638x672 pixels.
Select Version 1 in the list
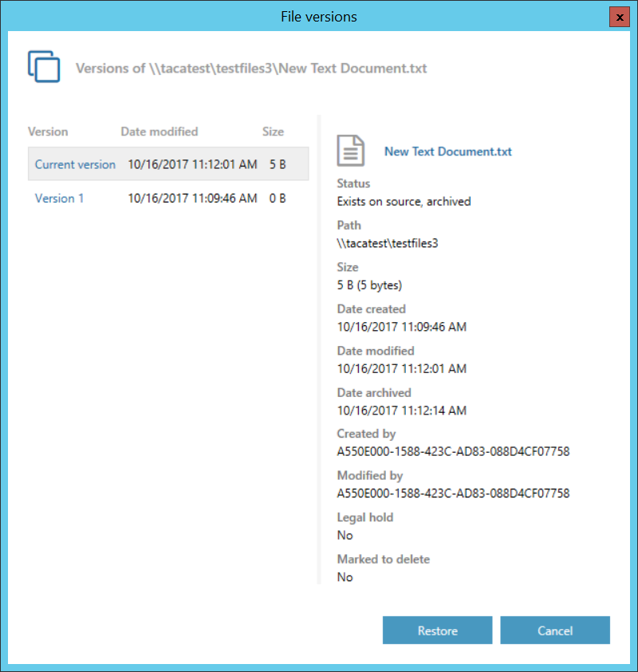(x=59, y=198)
